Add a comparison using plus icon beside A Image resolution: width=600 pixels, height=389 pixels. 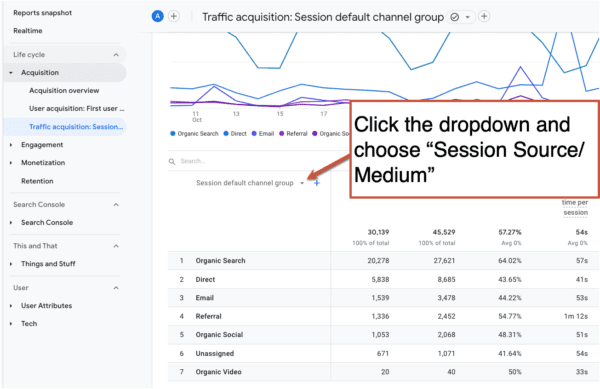point(174,16)
